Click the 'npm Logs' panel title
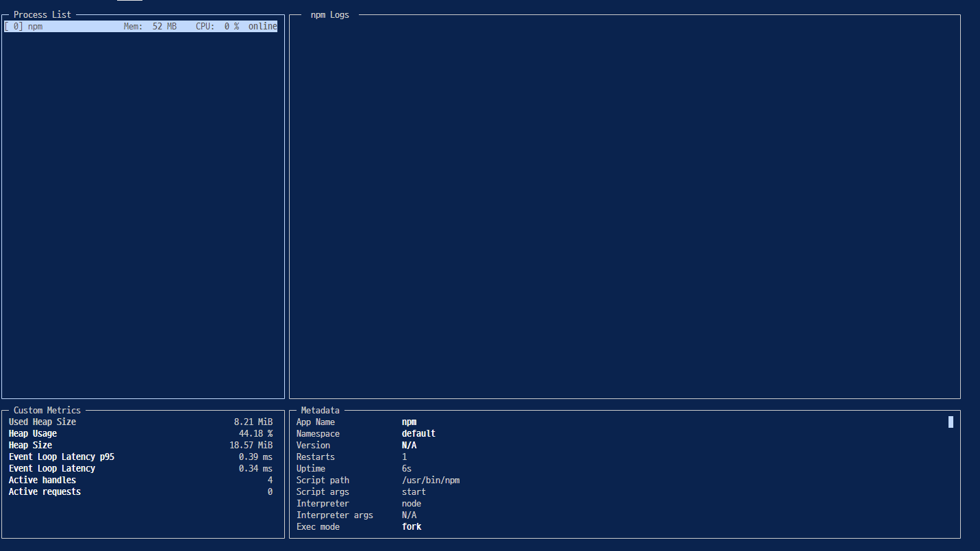 (x=330, y=14)
